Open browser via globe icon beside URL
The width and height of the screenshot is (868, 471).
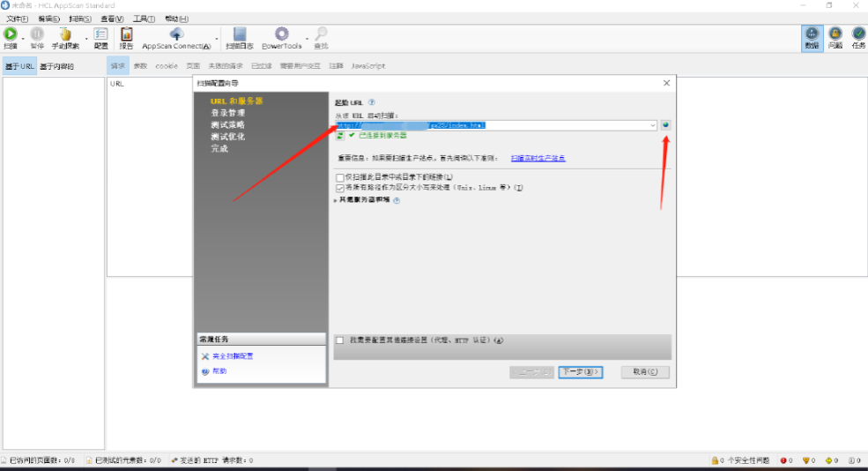665,125
